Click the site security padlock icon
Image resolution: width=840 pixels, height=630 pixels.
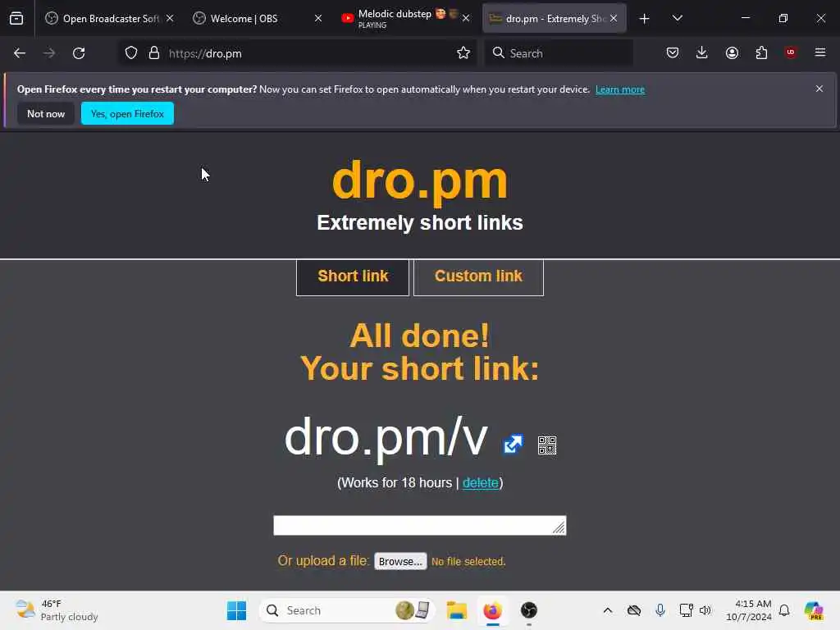tap(154, 53)
